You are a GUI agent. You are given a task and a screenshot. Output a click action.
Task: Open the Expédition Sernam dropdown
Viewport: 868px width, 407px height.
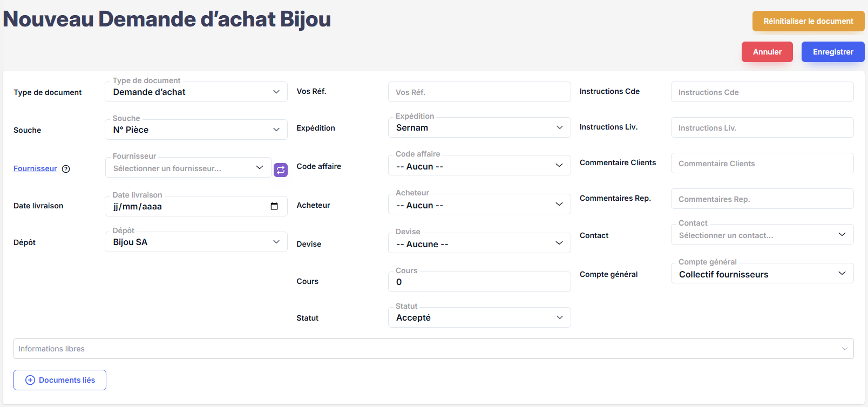(479, 127)
